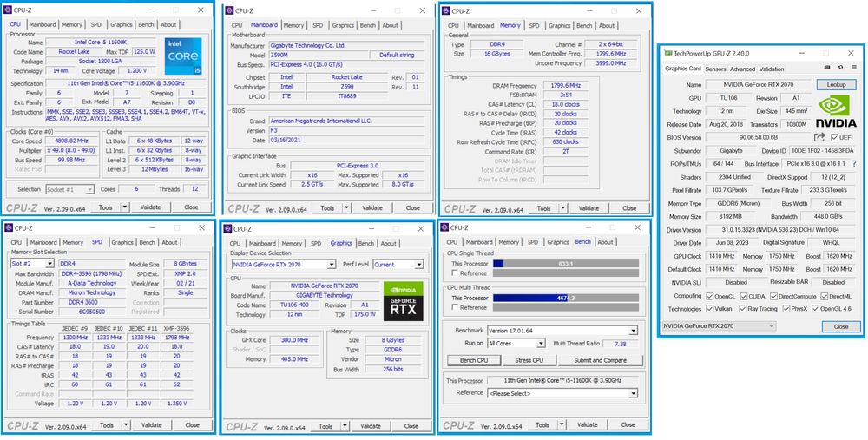The height and width of the screenshot is (440, 868).
Task: Open the GPU-Z hamburger menu icon
Action: click(852, 68)
